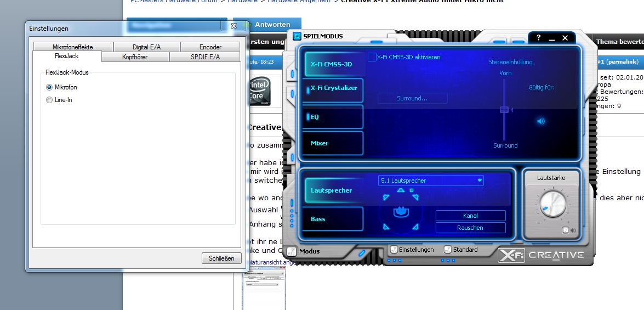The height and width of the screenshot is (310, 644).
Task: Click the listener head icon in speaker layout
Action: click(x=401, y=212)
